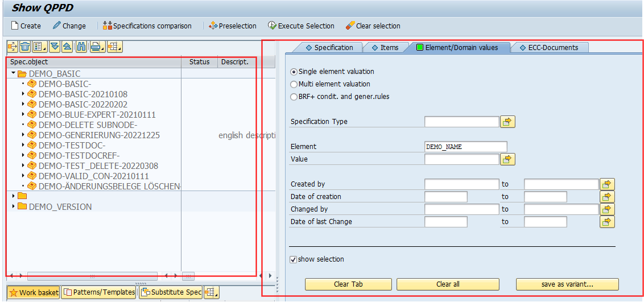Open multiple selection for Specification Type
This screenshot has height=302, width=644.
pos(507,122)
